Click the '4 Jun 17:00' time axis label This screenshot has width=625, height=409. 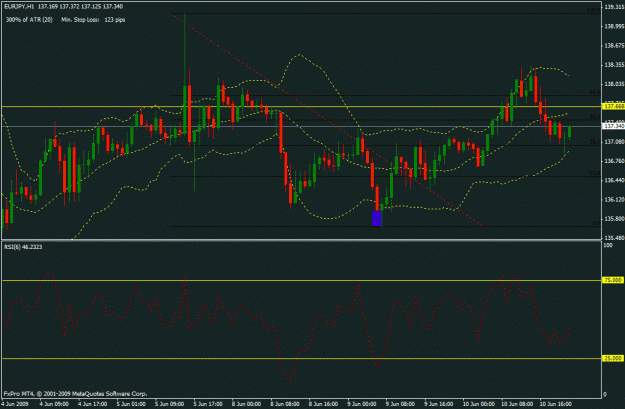click(92, 404)
